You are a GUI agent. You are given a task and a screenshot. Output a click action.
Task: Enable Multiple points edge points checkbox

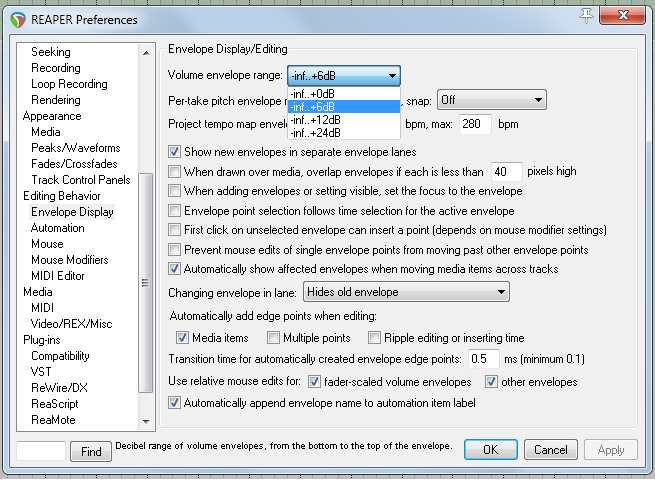(x=273, y=338)
